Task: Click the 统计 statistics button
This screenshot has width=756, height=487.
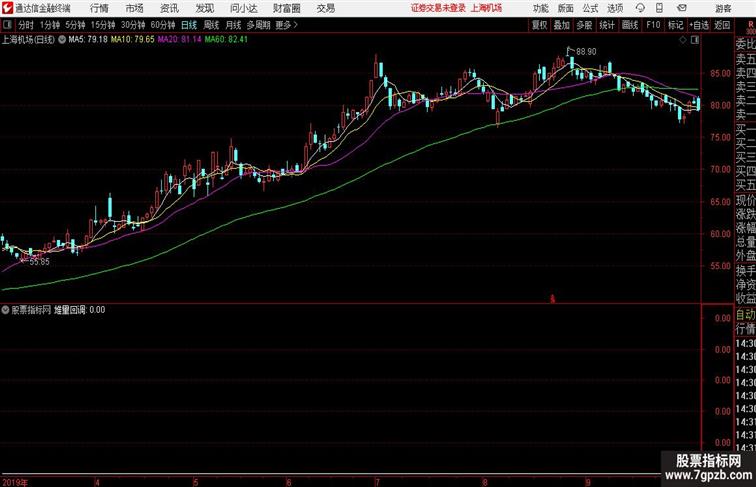Action: coord(607,25)
